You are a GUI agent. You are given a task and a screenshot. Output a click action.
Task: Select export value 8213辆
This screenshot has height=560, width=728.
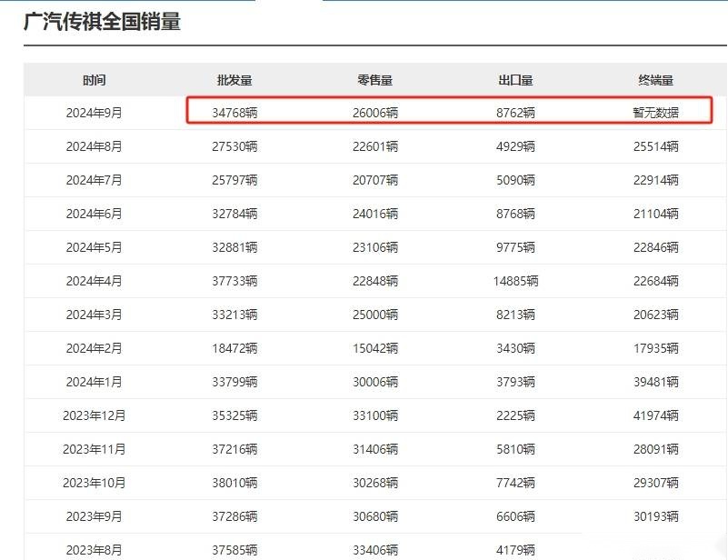(515, 315)
